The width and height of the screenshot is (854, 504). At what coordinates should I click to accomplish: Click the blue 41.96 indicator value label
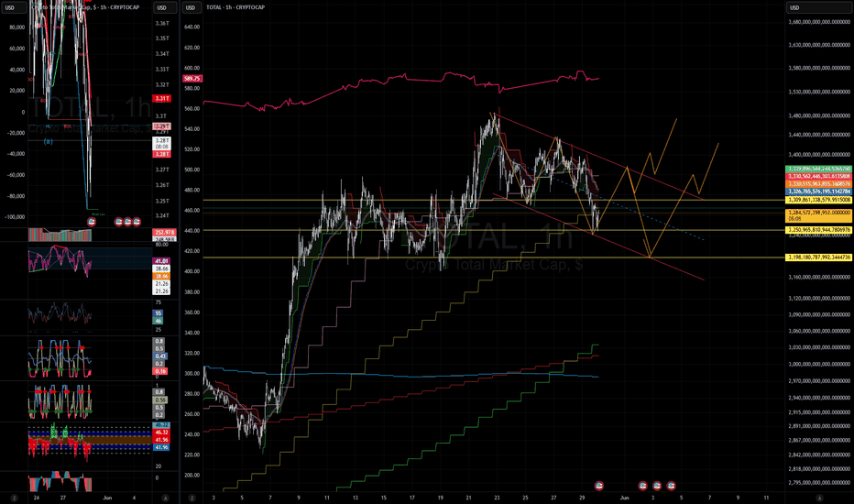tap(162, 447)
